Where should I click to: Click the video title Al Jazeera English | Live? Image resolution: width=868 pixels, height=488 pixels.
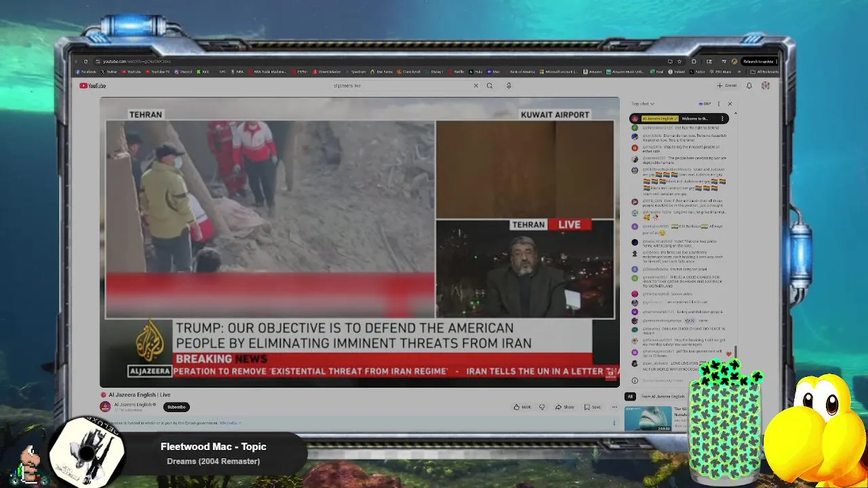[x=139, y=394]
